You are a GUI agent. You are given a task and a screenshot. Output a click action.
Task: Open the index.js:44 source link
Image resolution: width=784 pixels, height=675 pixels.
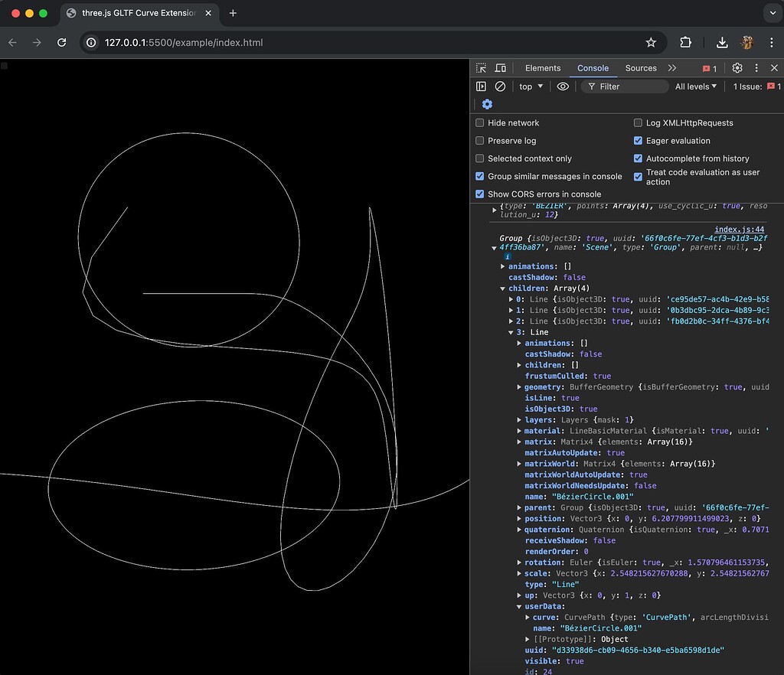739,229
